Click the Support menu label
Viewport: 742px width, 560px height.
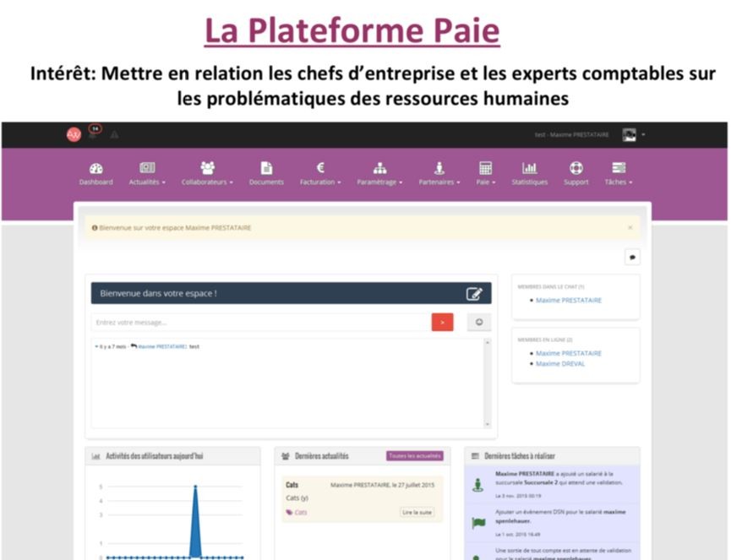tap(576, 182)
